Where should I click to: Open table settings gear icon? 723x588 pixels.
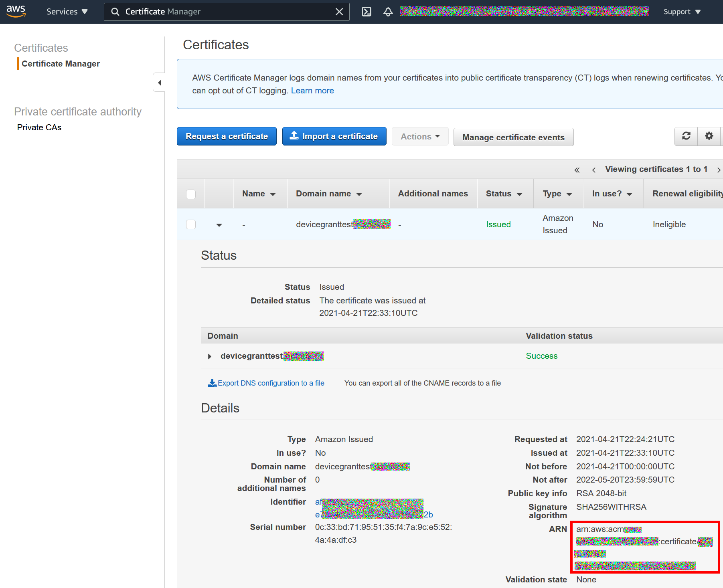[709, 136]
